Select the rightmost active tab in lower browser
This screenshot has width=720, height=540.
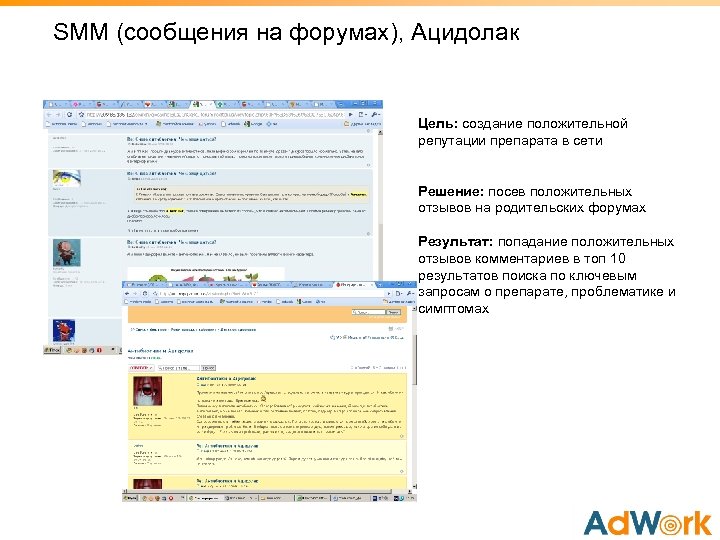click(x=354, y=285)
